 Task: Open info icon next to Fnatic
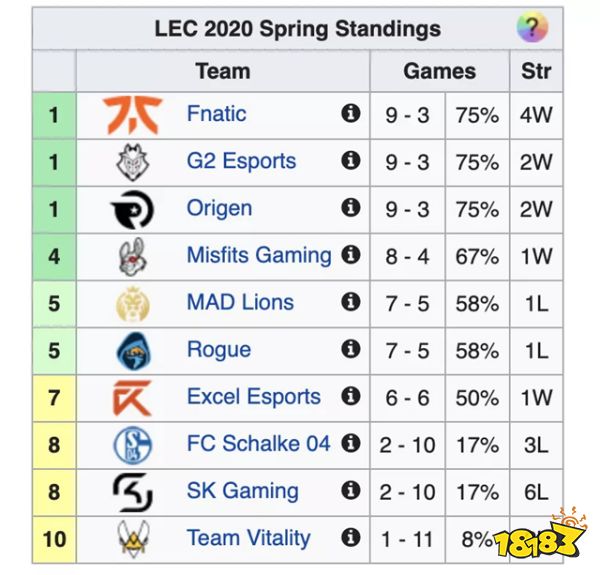[x=351, y=114]
